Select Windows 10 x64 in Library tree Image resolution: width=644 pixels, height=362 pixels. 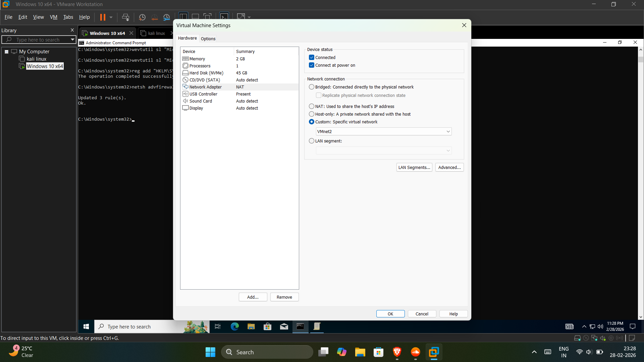(45, 66)
